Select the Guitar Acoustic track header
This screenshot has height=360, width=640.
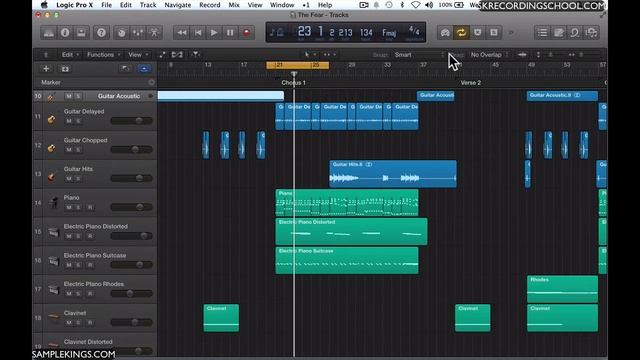click(95, 96)
